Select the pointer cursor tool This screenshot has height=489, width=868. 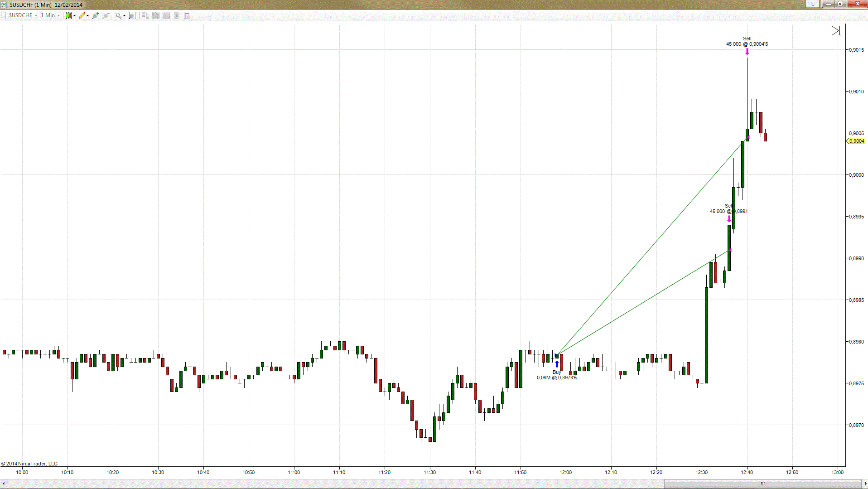tap(118, 15)
